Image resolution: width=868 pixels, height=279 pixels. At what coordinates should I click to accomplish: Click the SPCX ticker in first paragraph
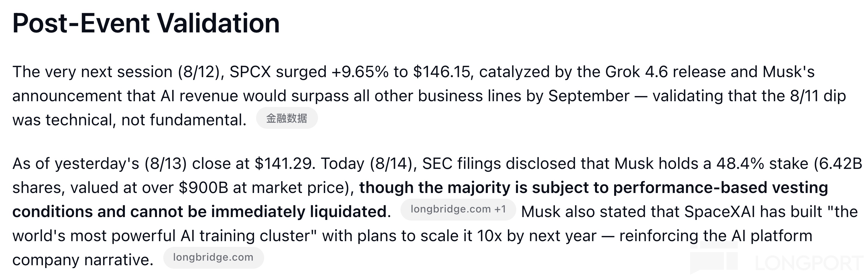(x=250, y=72)
